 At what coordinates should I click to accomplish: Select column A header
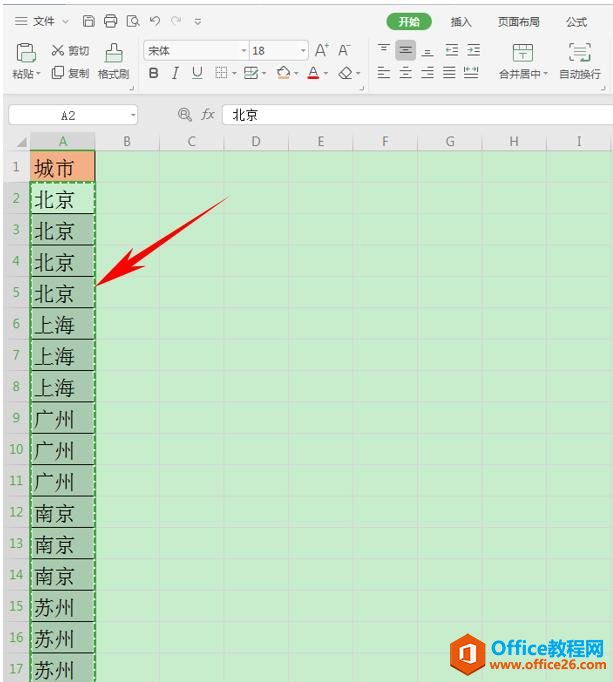click(63, 141)
